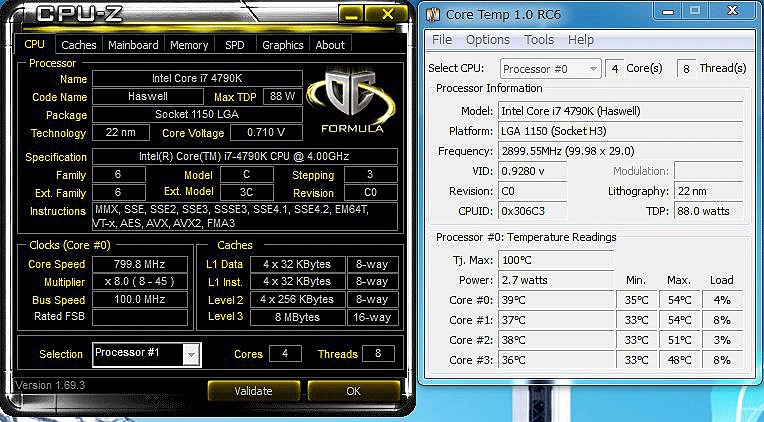Click the Level 2 cache value 4 x 256 KBytes

pos(298,300)
